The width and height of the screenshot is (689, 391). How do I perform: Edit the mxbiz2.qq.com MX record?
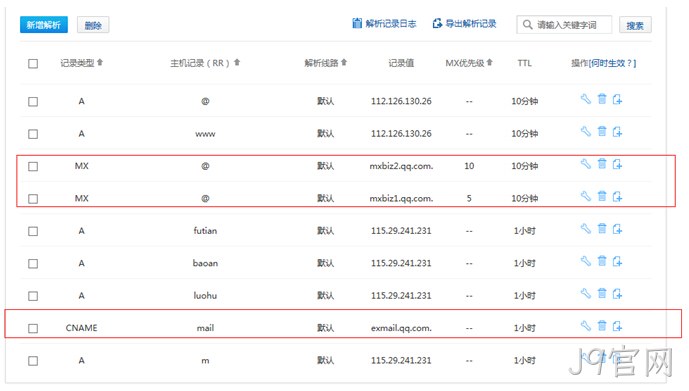(586, 164)
